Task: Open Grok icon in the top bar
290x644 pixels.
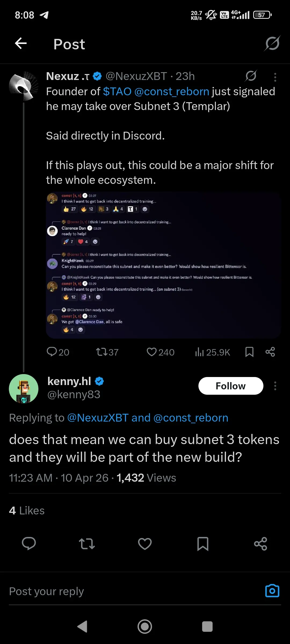Action: (x=272, y=43)
